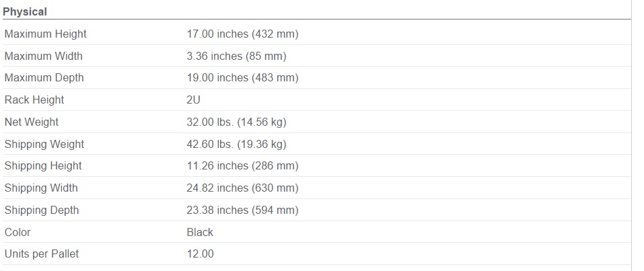Click the Physical section heading

(x=25, y=11)
